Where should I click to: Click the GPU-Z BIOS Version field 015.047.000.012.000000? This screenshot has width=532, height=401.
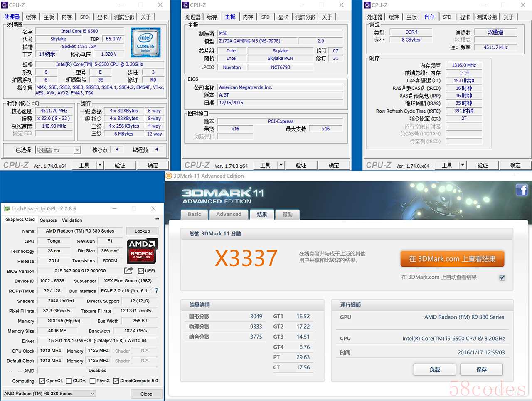click(80, 271)
